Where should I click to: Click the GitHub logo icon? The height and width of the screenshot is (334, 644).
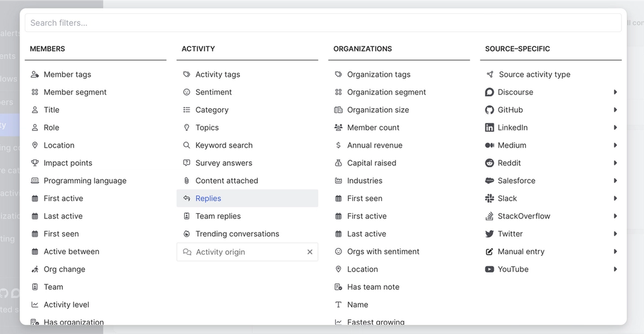click(489, 110)
